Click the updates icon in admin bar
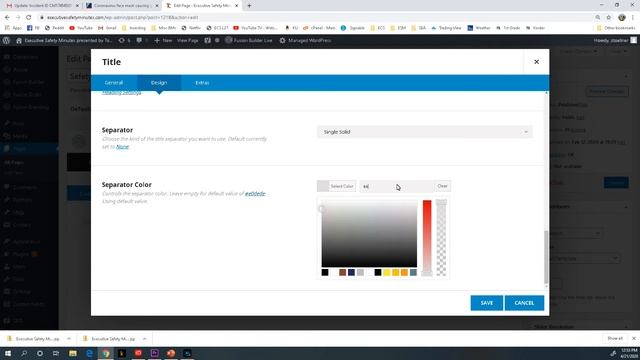The image size is (640, 360). [x=121, y=40]
